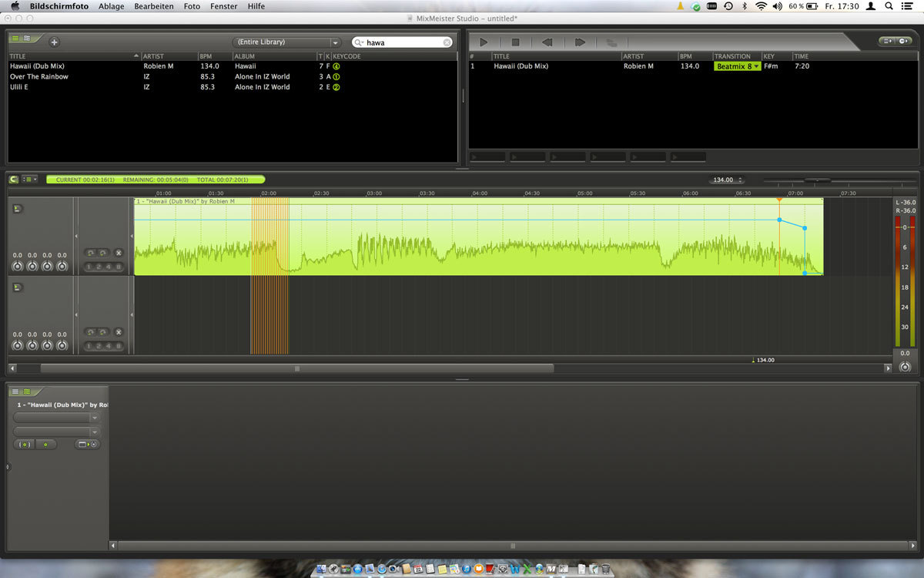Open the Apple menu
Viewport: 924px width, 578px height.
coord(15,6)
